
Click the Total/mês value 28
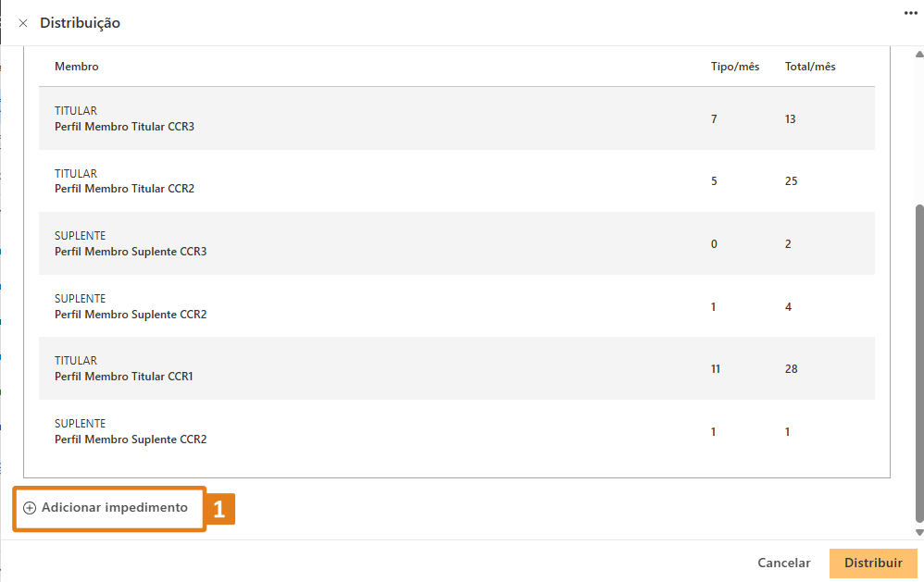[x=791, y=369]
